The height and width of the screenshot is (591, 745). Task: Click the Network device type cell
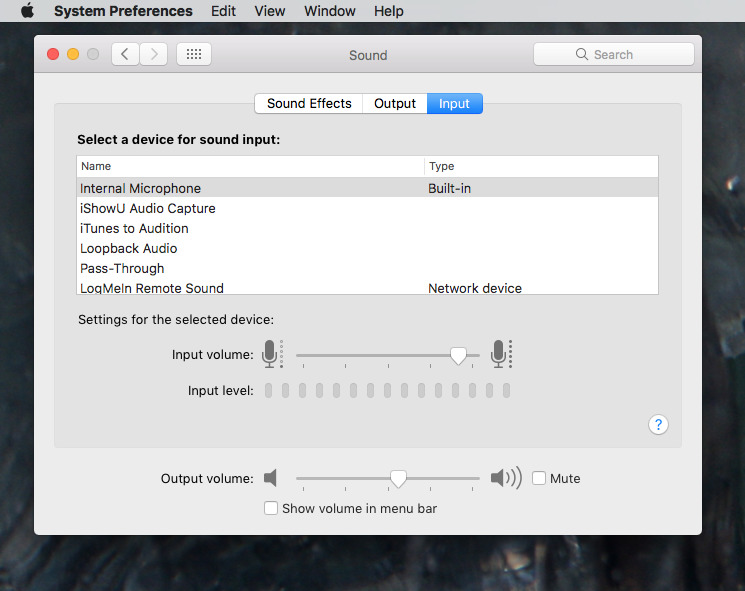tap(475, 288)
